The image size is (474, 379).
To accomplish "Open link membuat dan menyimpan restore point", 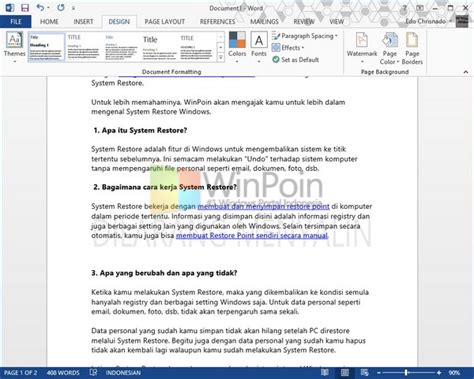I will click(263, 206).
